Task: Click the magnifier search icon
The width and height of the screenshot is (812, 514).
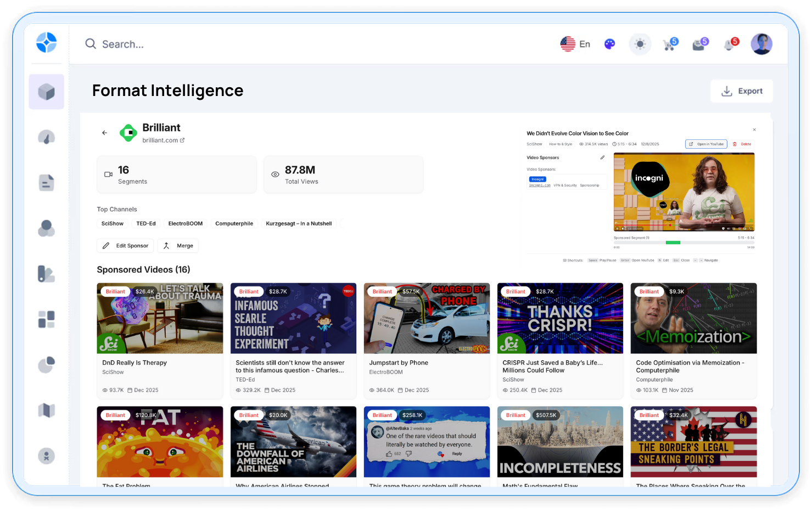Action: [91, 44]
